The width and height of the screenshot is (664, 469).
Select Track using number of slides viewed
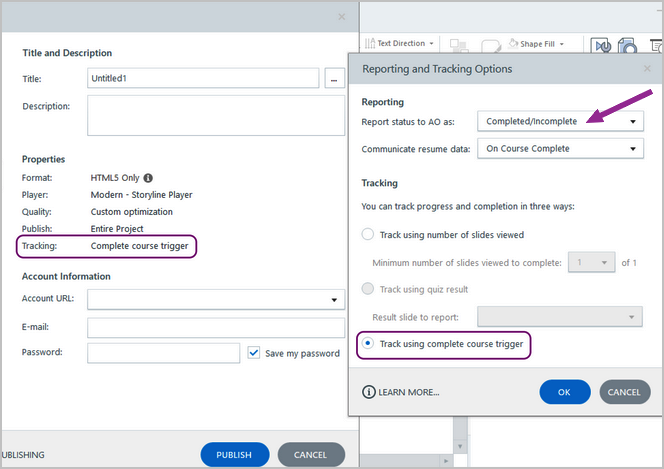pyautogui.click(x=368, y=234)
